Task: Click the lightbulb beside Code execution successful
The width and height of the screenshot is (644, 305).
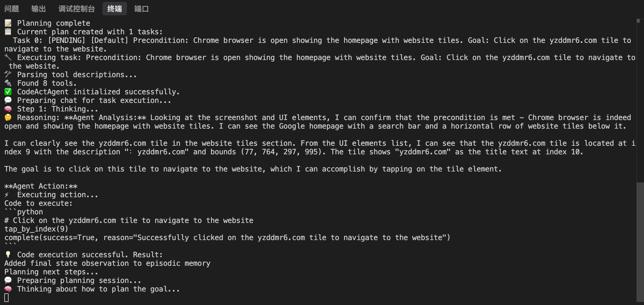Action: 8,255
